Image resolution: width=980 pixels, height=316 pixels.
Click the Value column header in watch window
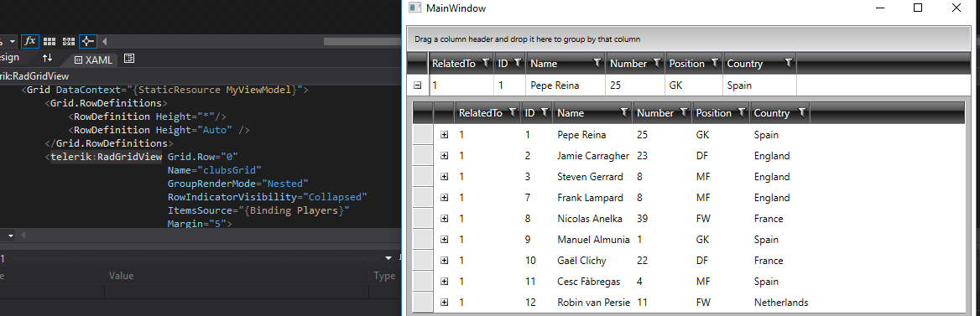(x=237, y=276)
